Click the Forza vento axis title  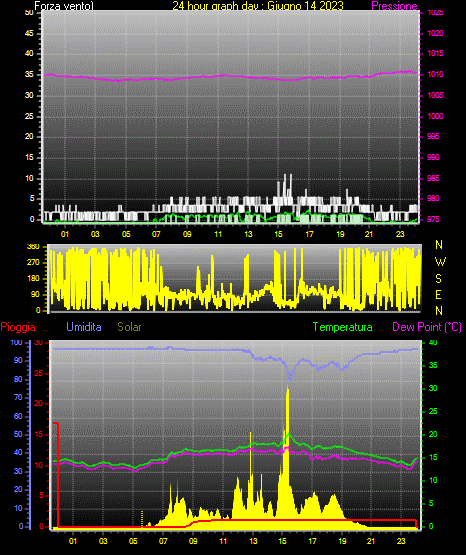(x=64, y=6)
